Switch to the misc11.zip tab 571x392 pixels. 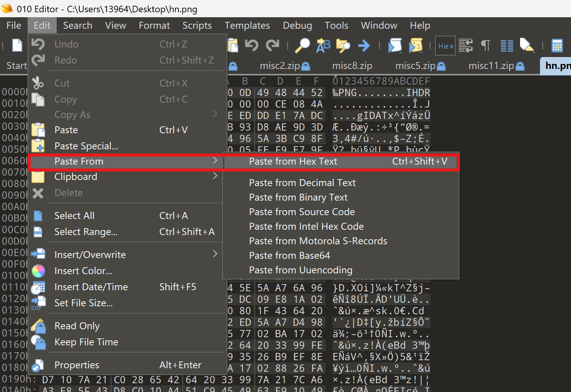pos(496,66)
